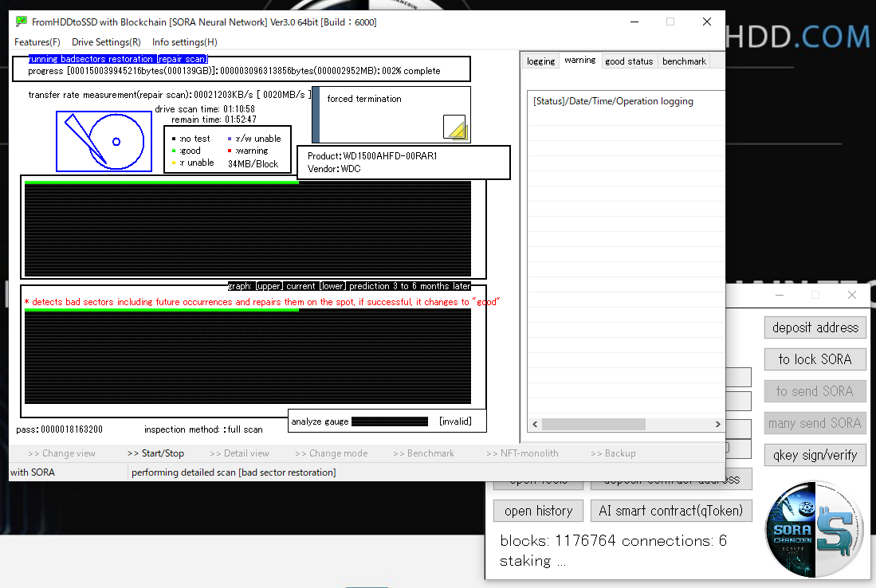876x588 pixels.
Task: Click >> Backup
Action: tap(614, 453)
